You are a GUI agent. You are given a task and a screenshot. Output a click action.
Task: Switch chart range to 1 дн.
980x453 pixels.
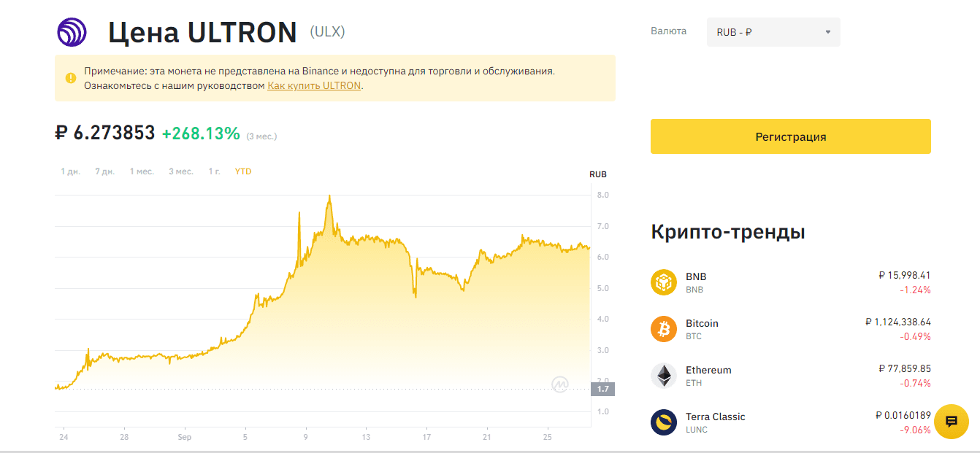(70, 171)
